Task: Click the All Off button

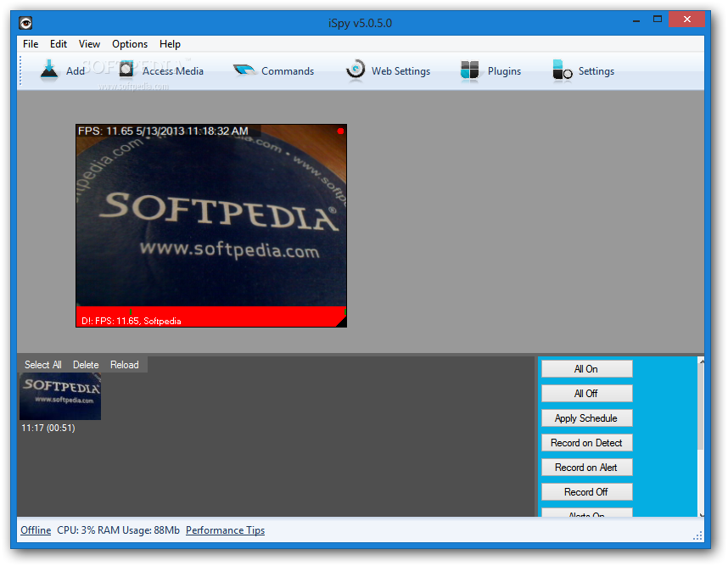Action: (586, 394)
